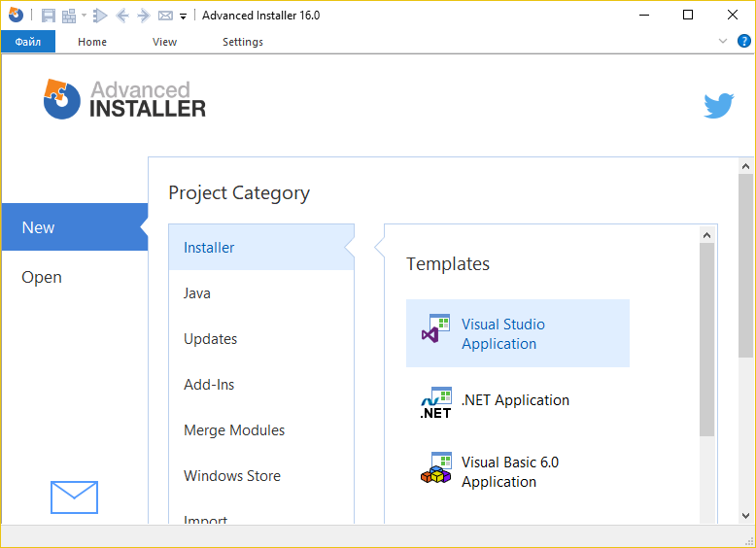This screenshot has height=548, width=756.
Task: Select the Installer project category
Action: (261, 247)
